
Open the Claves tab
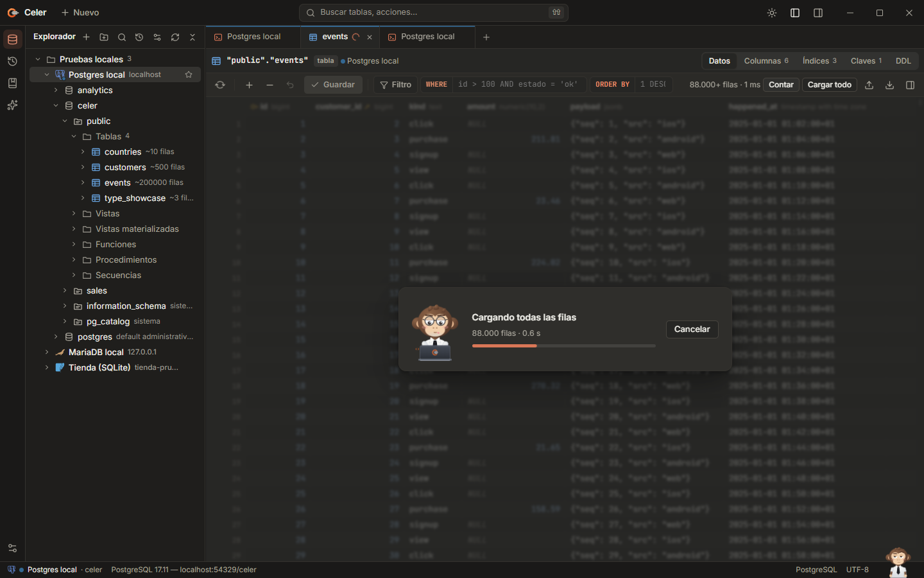point(866,61)
